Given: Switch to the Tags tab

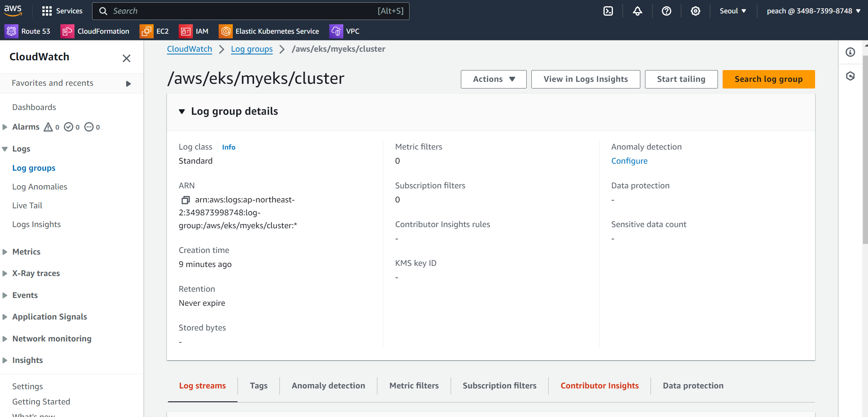Looking at the screenshot, I should click(x=259, y=386).
